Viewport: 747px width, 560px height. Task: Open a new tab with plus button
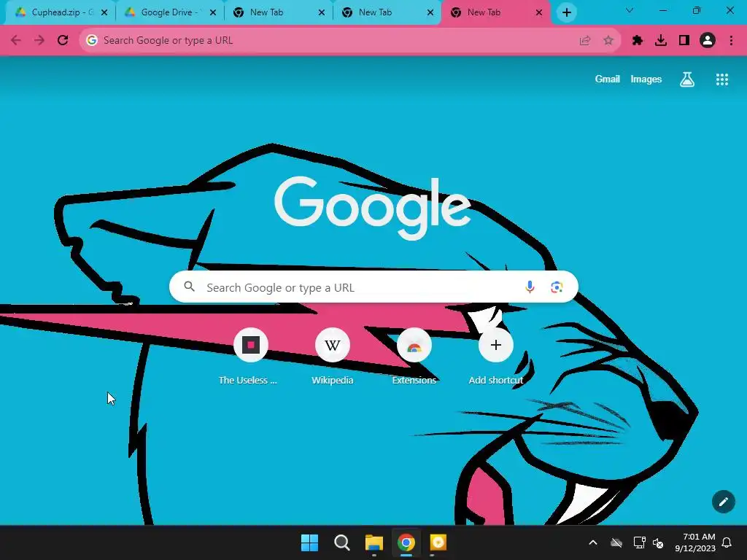pyautogui.click(x=566, y=13)
